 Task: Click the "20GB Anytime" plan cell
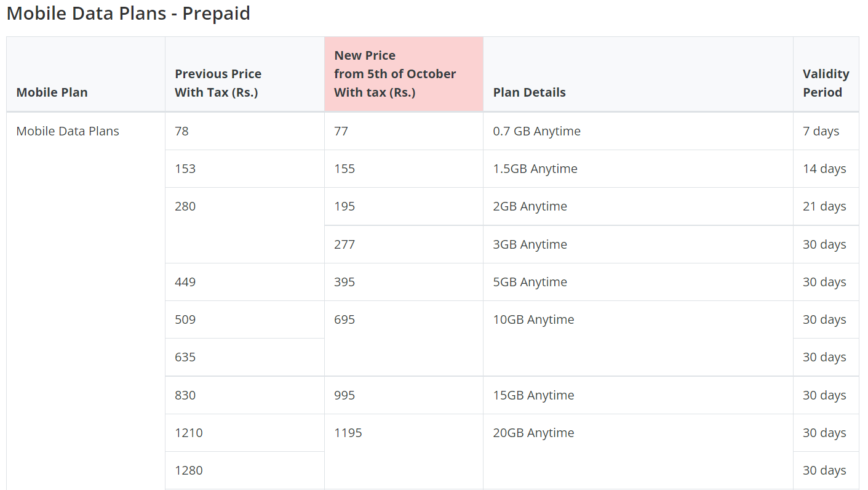533,433
